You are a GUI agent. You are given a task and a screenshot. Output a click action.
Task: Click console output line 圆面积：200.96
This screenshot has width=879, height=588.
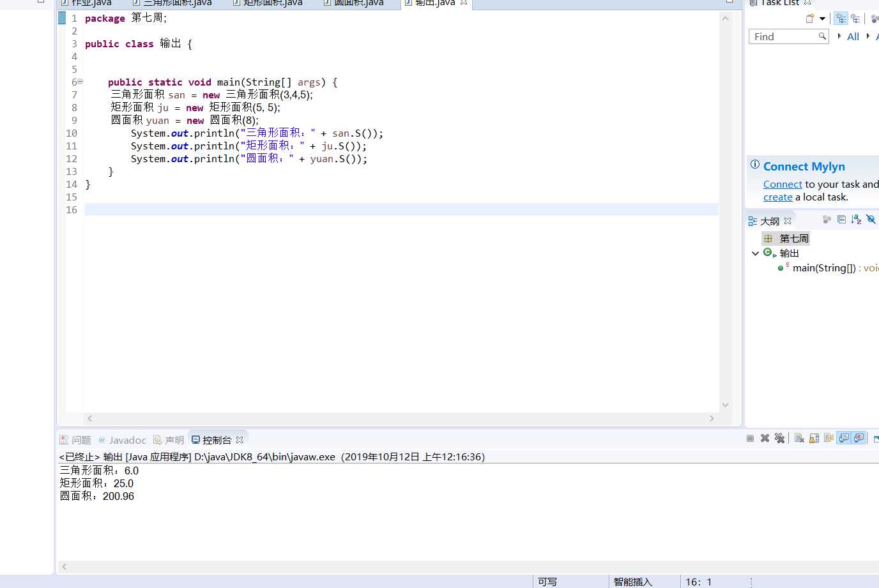coord(96,496)
